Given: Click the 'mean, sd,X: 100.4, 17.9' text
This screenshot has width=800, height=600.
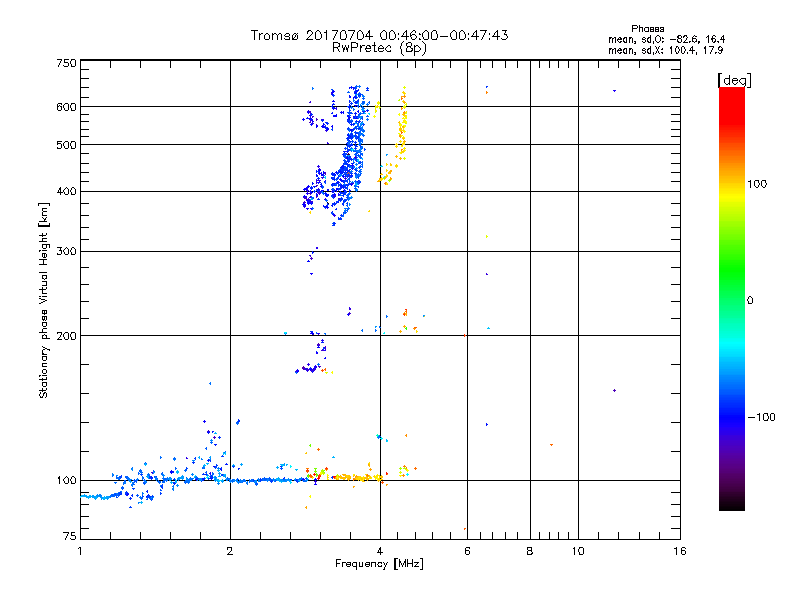Looking at the screenshot, I should [x=665, y=50].
